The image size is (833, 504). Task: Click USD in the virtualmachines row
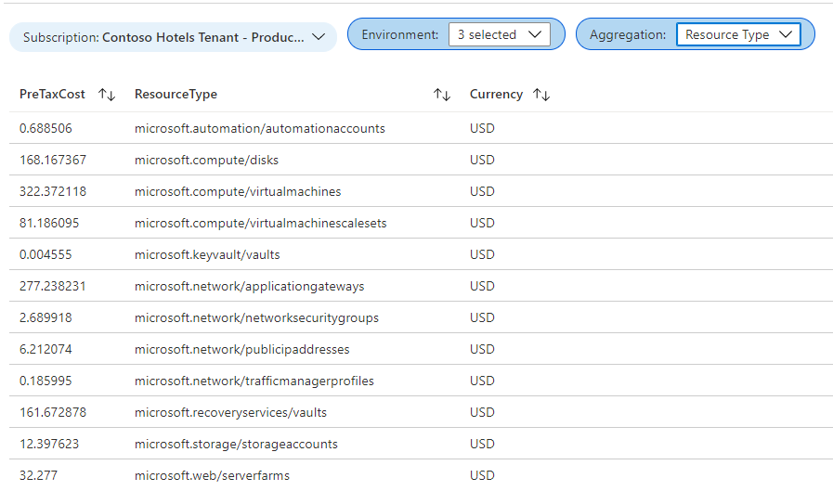[482, 192]
